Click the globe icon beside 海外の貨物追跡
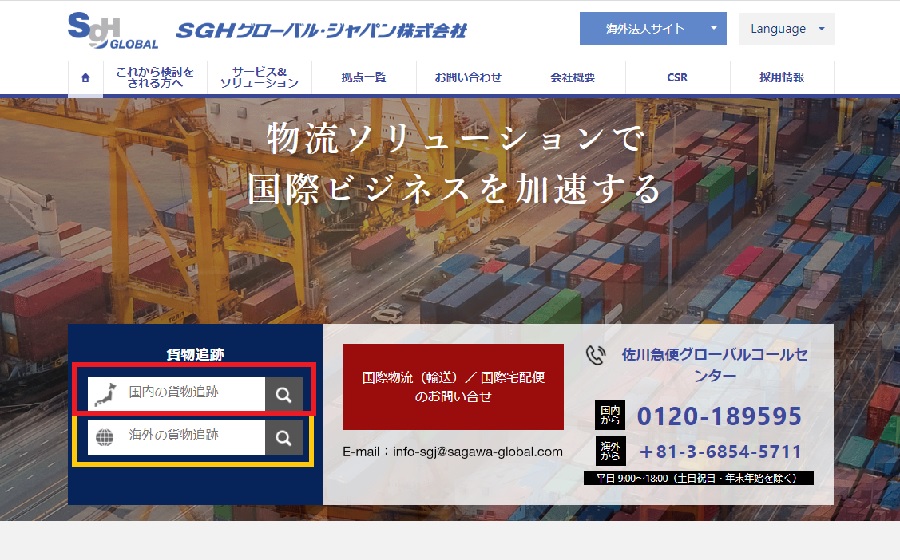Image resolution: width=900 pixels, height=560 pixels. tap(104, 437)
